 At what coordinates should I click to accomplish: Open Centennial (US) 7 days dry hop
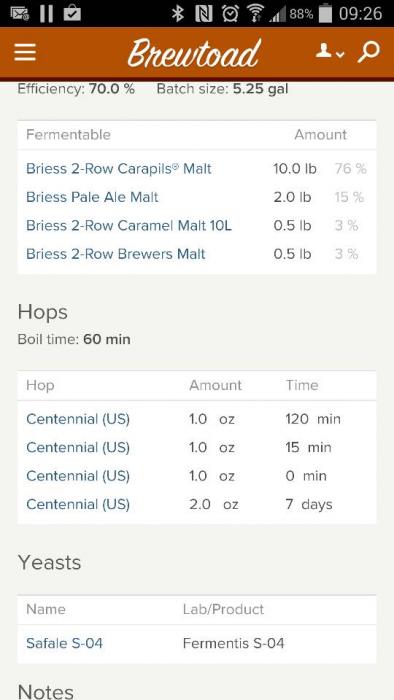[x=78, y=504]
